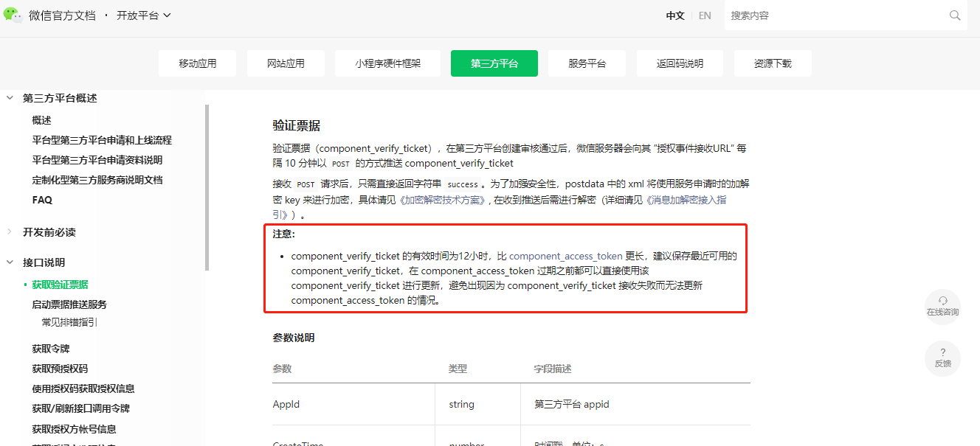Open the FAQ sidebar item

click(x=42, y=200)
